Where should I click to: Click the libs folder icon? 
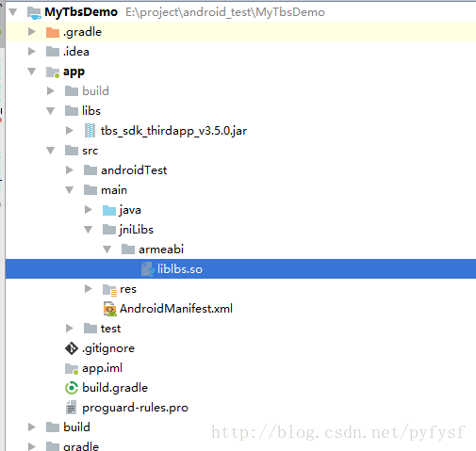coord(72,111)
